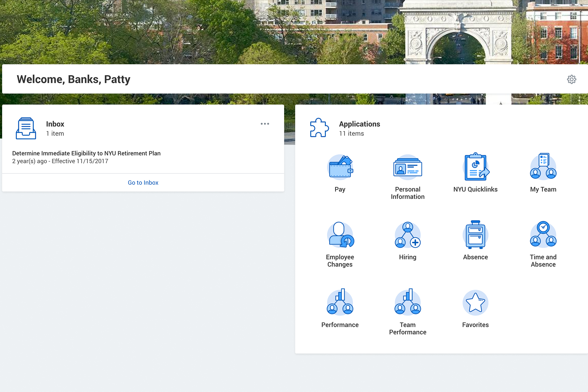Launch NYU Quicklinks clipboard icon

click(x=475, y=168)
